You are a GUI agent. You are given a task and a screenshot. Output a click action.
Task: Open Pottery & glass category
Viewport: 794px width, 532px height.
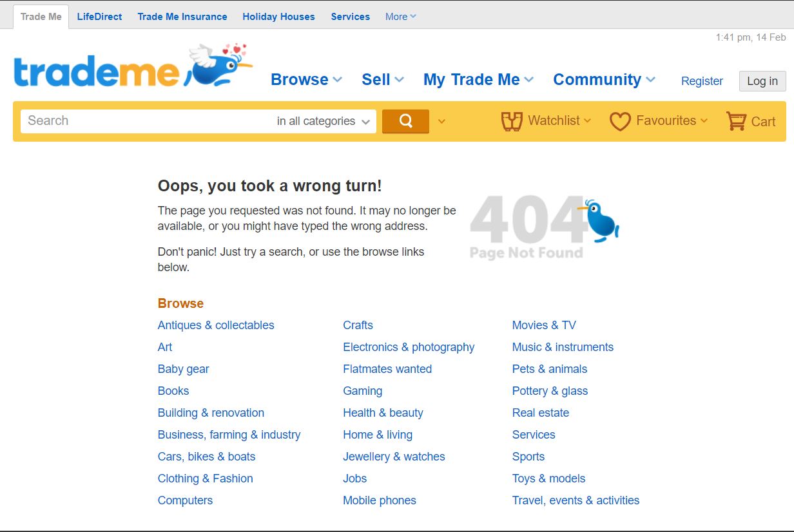[550, 391]
